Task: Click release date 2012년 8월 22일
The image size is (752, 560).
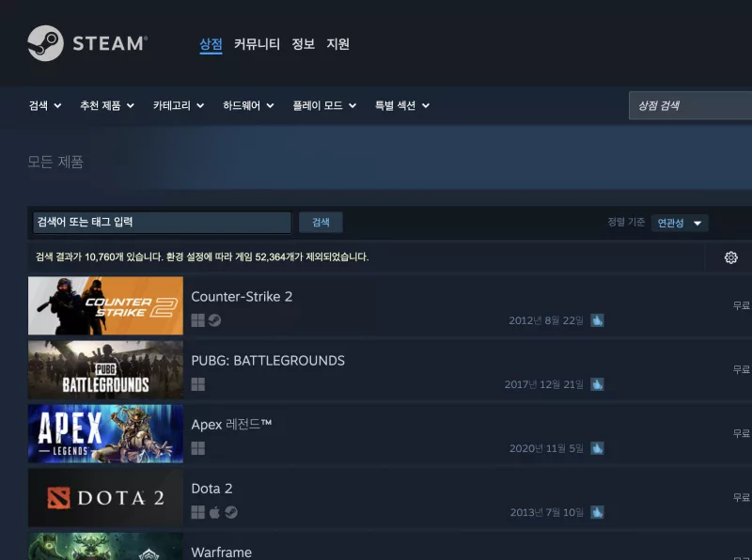Action: click(546, 320)
